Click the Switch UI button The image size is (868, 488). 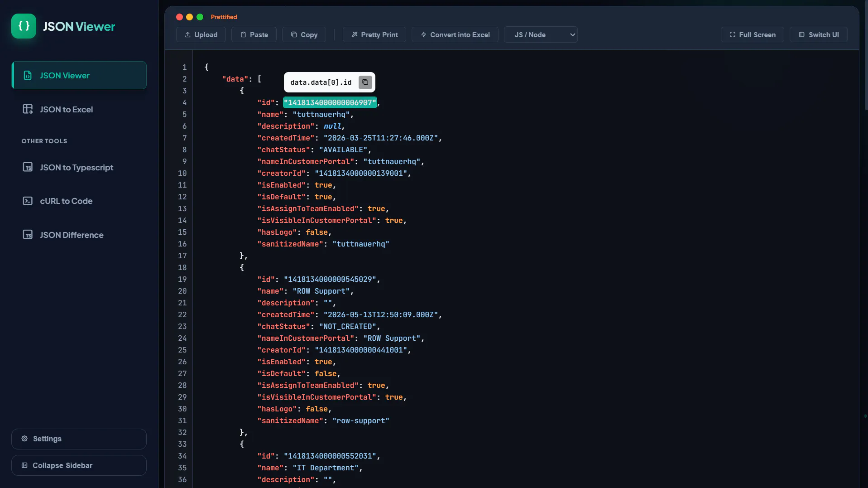point(819,34)
